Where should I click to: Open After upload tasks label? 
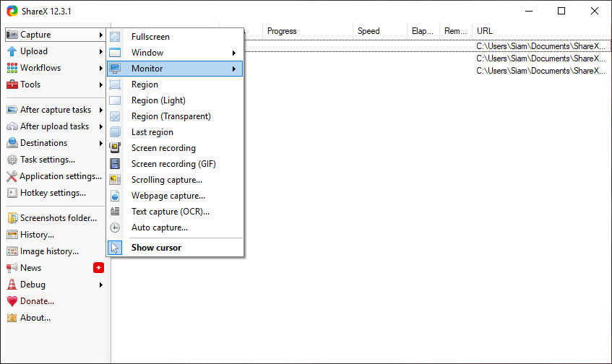coord(55,126)
